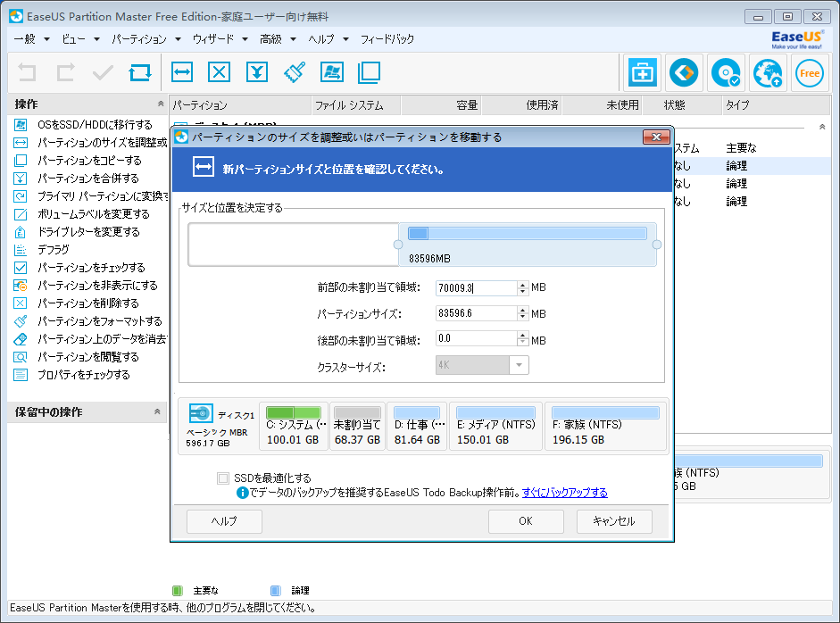
Task: Open the すぐにバックアップする link
Action: (565, 493)
